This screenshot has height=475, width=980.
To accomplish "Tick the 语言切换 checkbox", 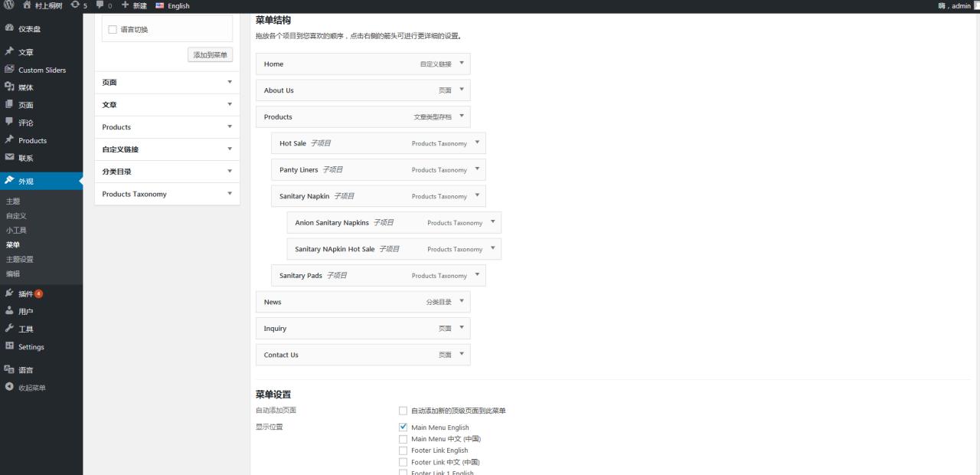I will 113,29.
